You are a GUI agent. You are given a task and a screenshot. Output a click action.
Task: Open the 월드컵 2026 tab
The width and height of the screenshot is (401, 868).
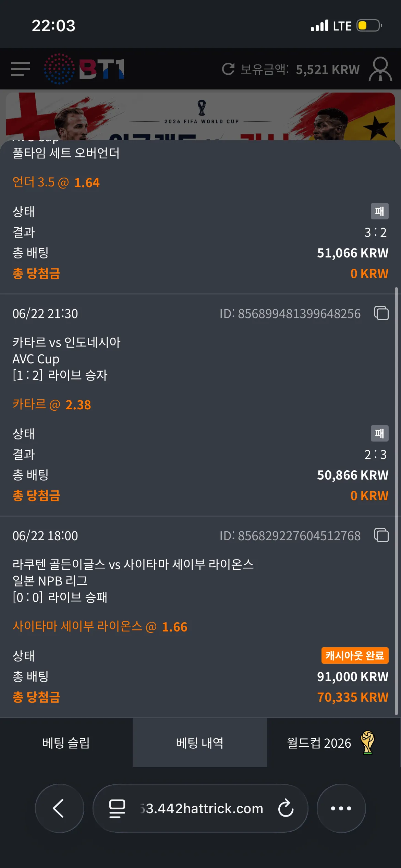(331, 743)
